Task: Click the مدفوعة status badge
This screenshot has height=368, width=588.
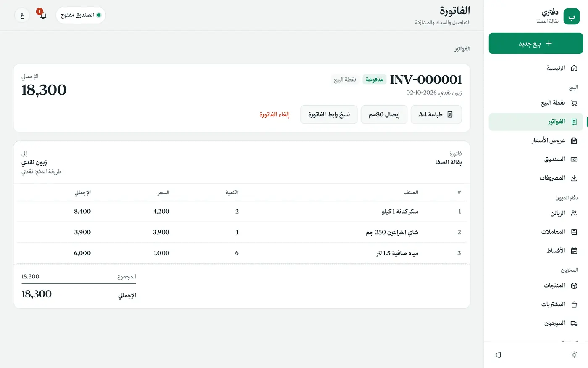Action: point(375,79)
